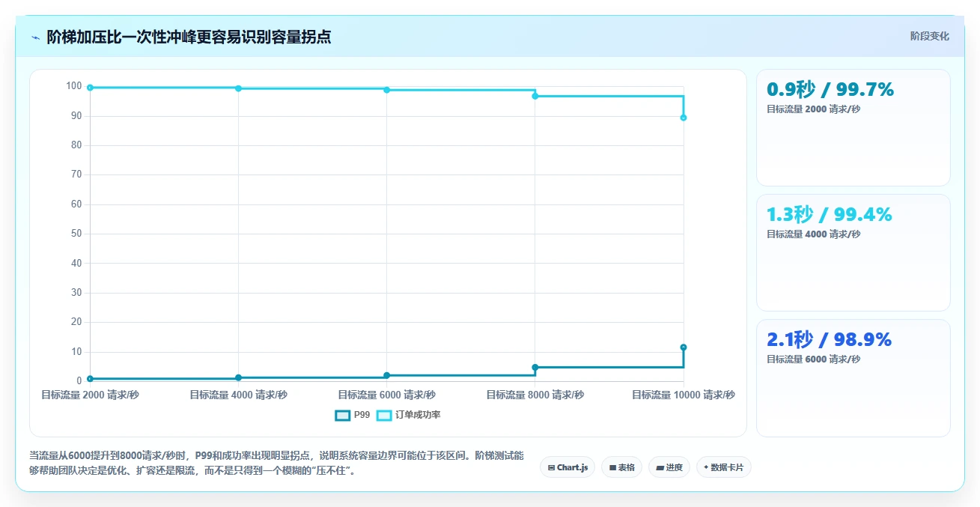
Task: Click card subtitle 目标流量 2000 请求/秒
Action: (813, 109)
